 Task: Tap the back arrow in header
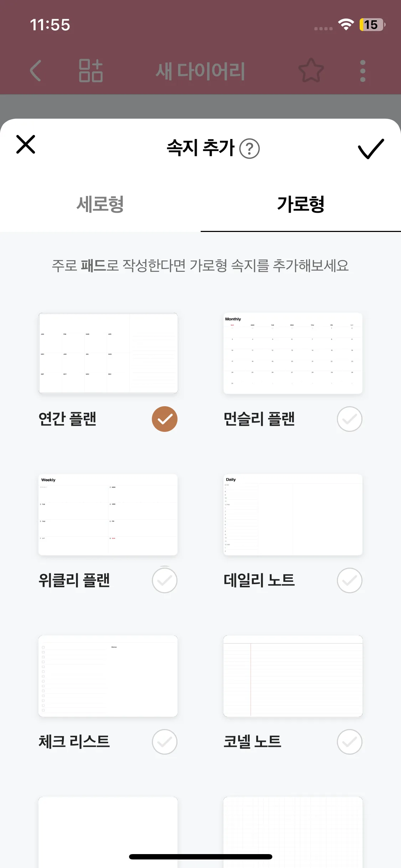pyautogui.click(x=36, y=71)
